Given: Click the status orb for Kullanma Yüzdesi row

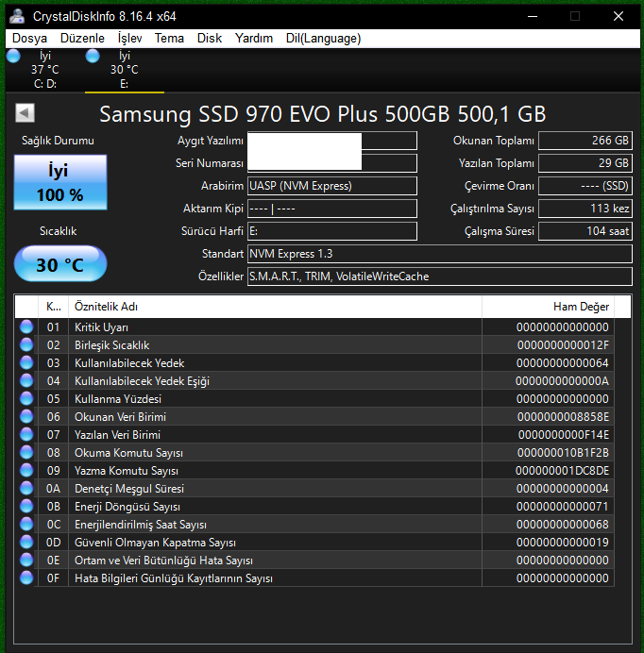Looking at the screenshot, I should click(26, 398).
